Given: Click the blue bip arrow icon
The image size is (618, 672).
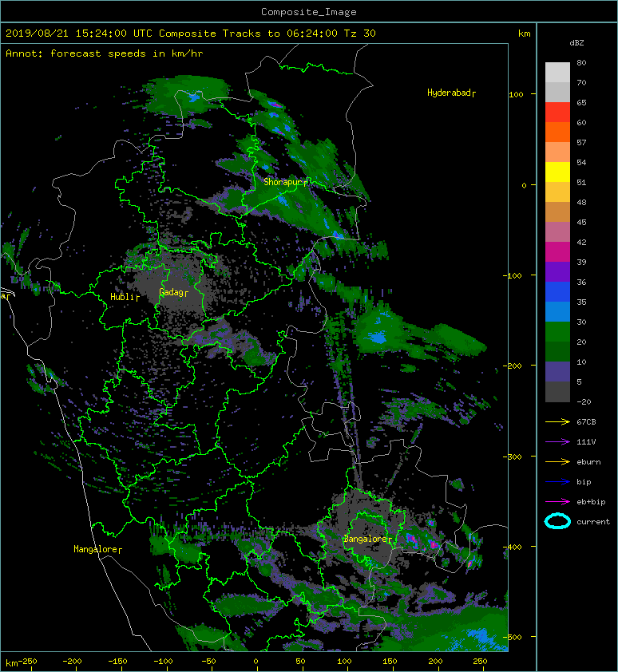Looking at the screenshot, I should tap(557, 482).
